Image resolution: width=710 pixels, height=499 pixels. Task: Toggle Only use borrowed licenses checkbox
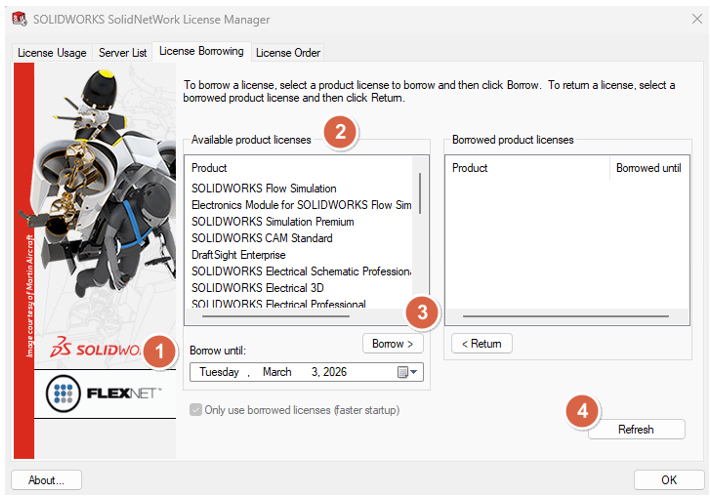tap(195, 410)
